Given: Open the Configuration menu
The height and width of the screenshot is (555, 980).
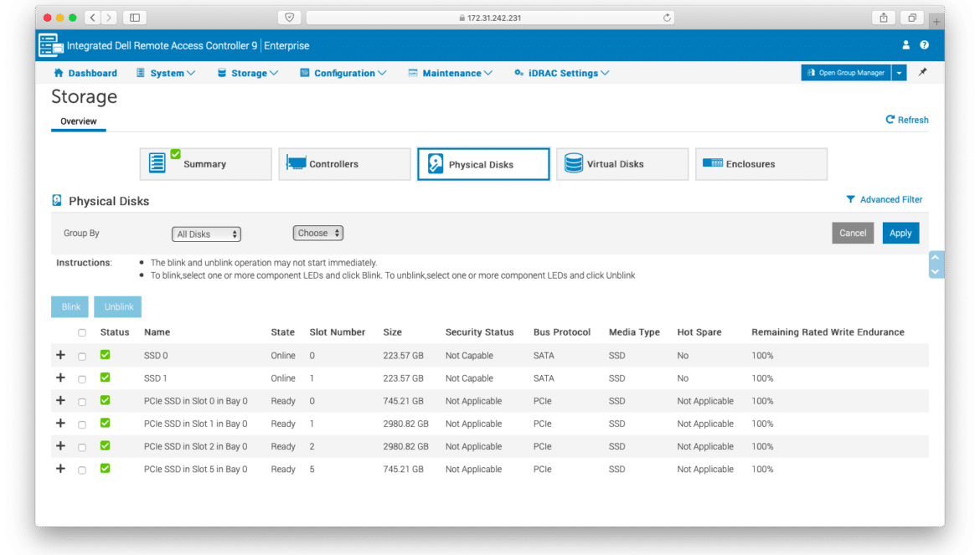Looking at the screenshot, I should point(343,73).
